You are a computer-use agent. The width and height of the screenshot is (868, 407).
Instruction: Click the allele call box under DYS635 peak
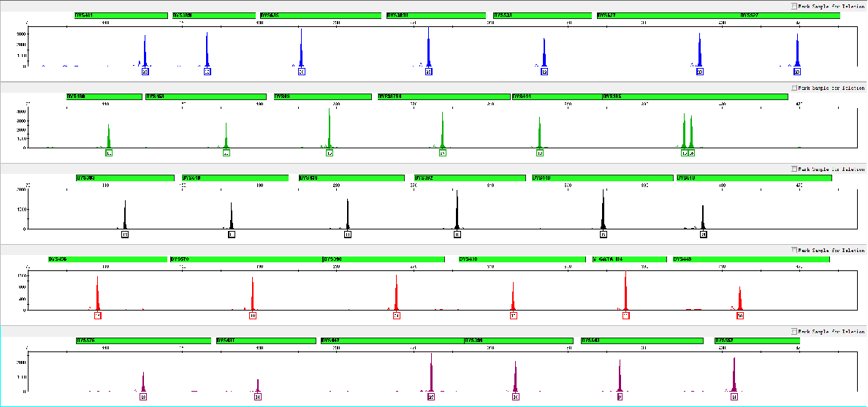[x=302, y=72]
